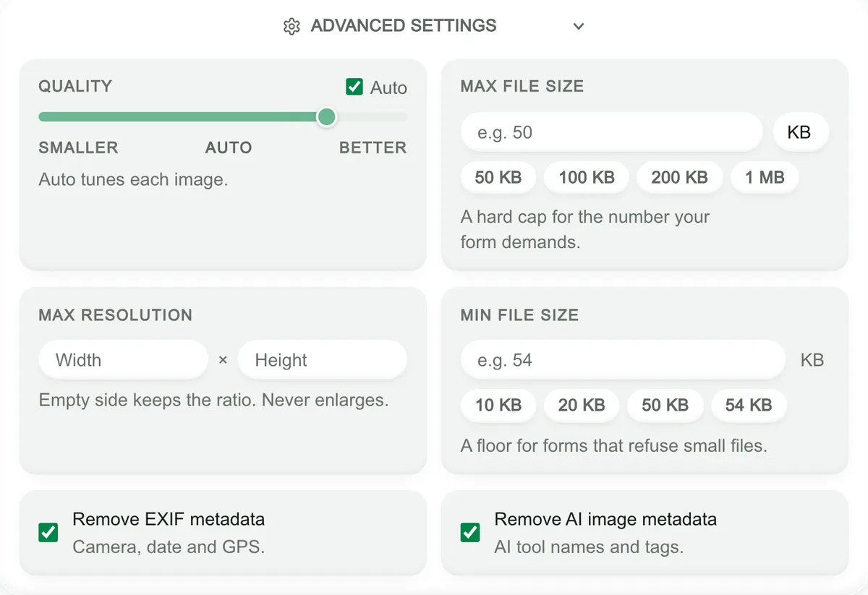Click the BETTER quality label

(373, 147)
